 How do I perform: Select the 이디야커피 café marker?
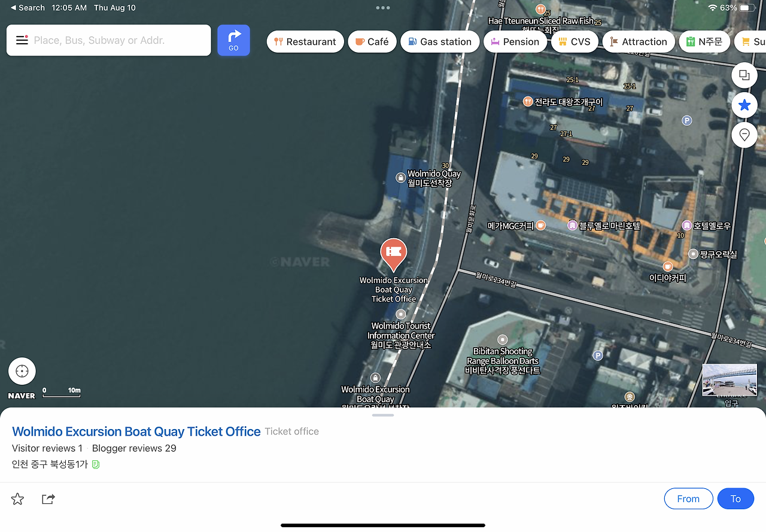point(668,266)
